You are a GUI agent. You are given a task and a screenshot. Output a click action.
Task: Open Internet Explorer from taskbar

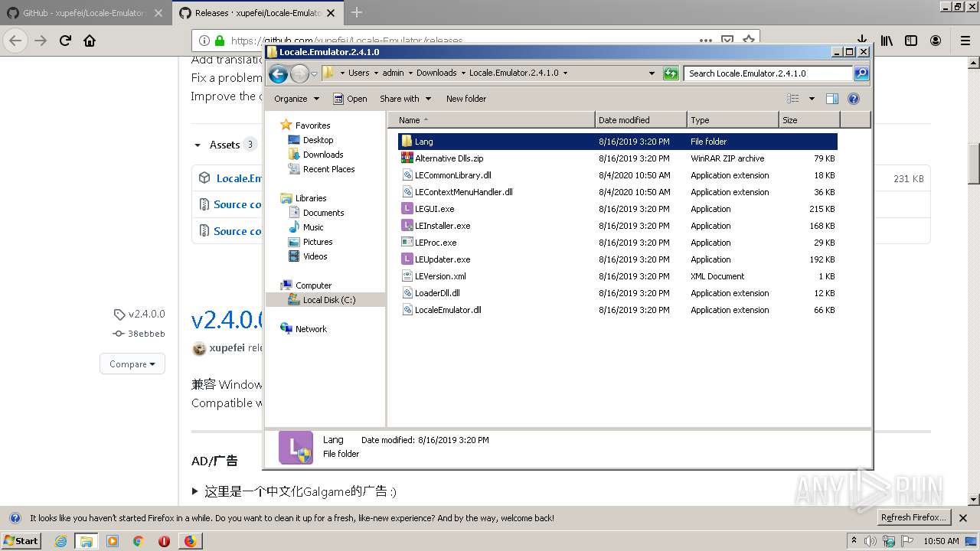(x=60, y=541)
